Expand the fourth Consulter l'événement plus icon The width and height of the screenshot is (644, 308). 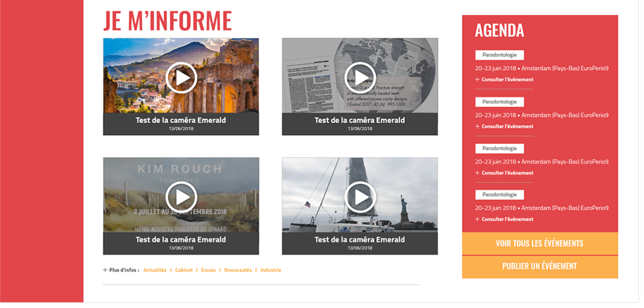pos(477,219)
